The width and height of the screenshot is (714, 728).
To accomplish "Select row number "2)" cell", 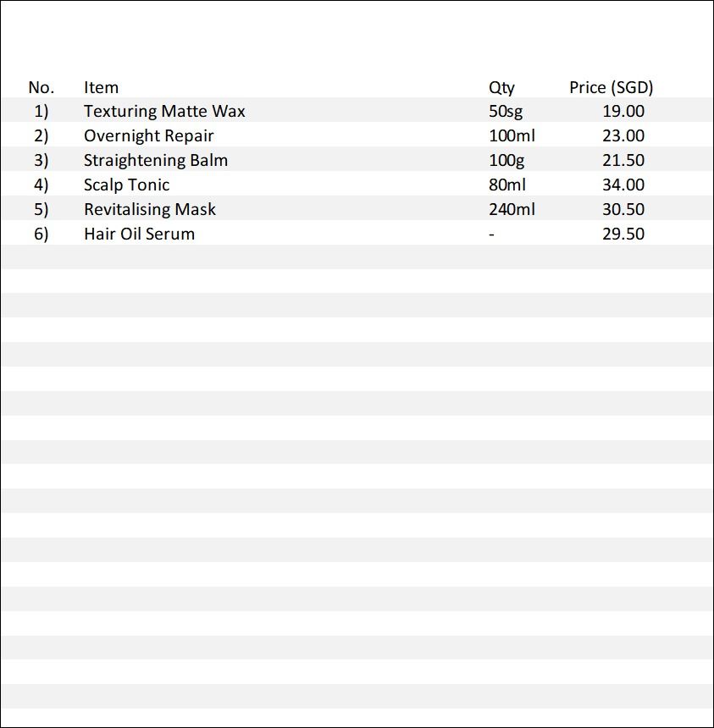I will (x=42, y=135).
